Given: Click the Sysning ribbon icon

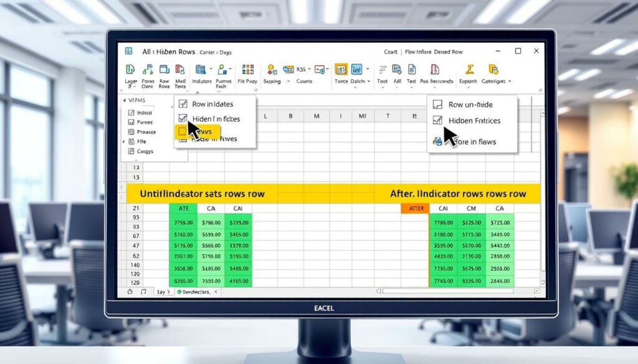Looking at the screenshot, I should [x=272, y=70].
